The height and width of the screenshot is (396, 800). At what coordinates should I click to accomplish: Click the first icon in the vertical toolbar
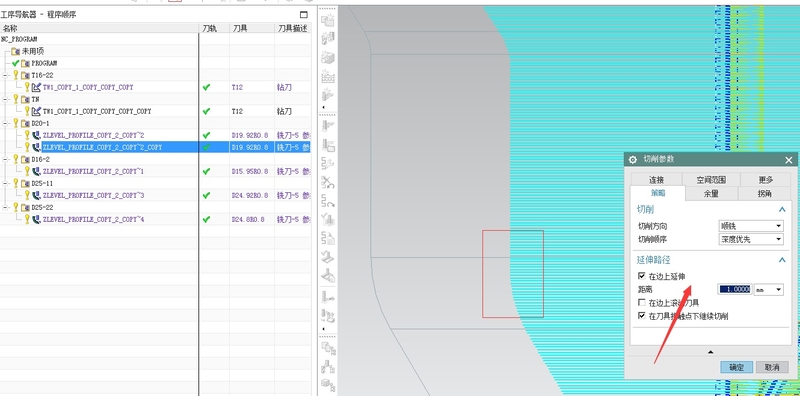(328, 20)
